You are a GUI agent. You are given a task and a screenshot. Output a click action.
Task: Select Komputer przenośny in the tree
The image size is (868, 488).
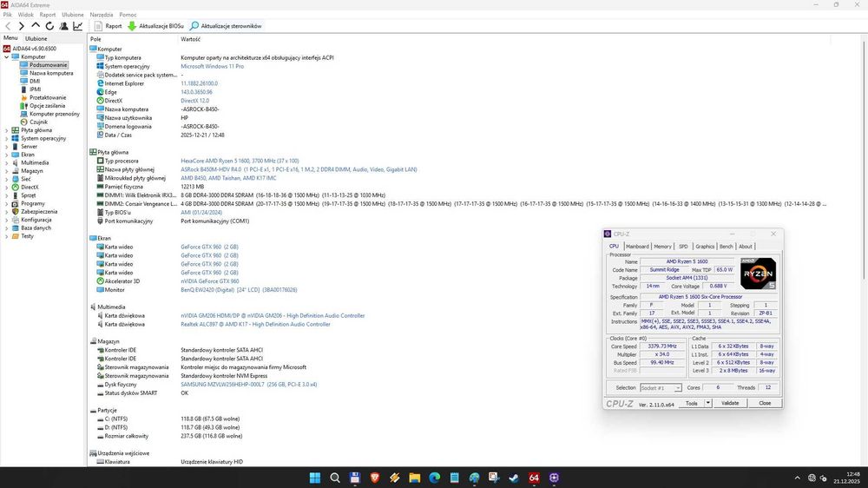point(54,114)
